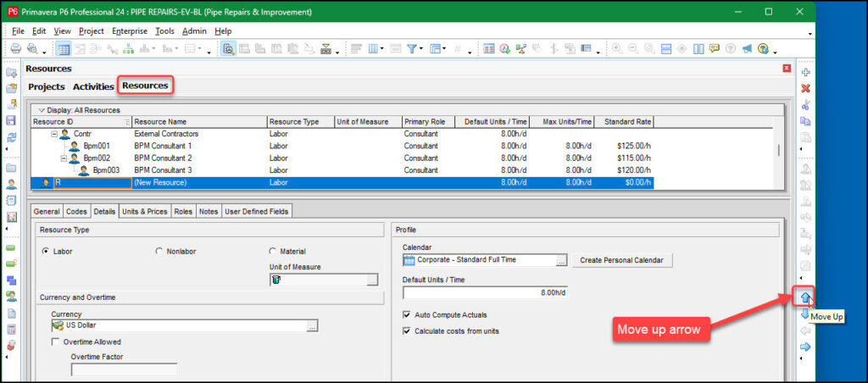The image size is (868, 383).
Task: Select the Nonlabor radio button
Action: (159, 252)
